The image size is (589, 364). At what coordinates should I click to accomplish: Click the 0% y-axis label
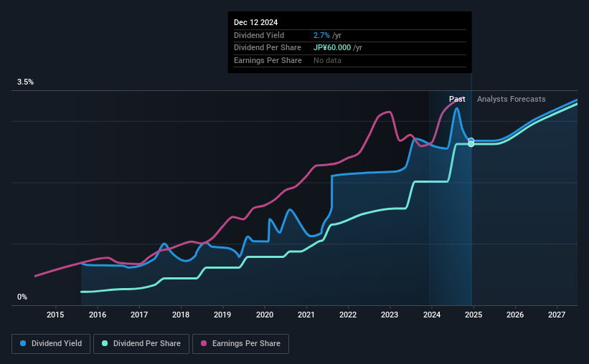(22, 297)
